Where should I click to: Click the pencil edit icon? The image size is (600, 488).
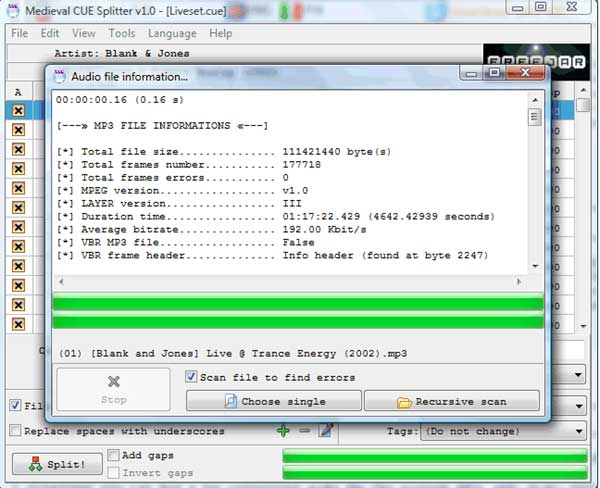(326, 431)
